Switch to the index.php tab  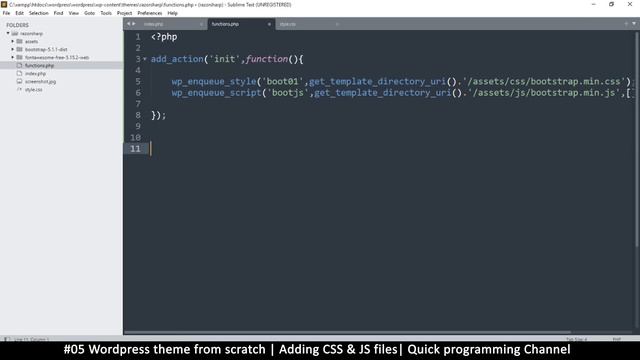coord(171,24)
